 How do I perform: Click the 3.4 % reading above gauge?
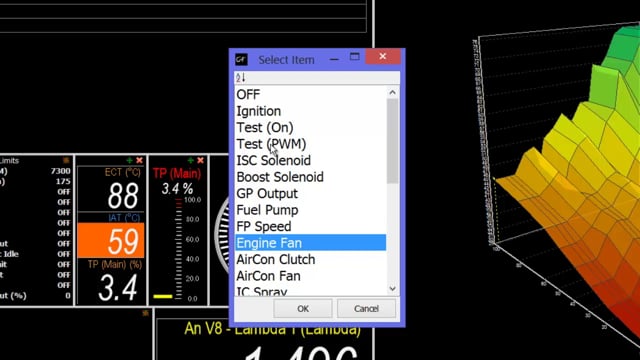click(x=177, y=189)
